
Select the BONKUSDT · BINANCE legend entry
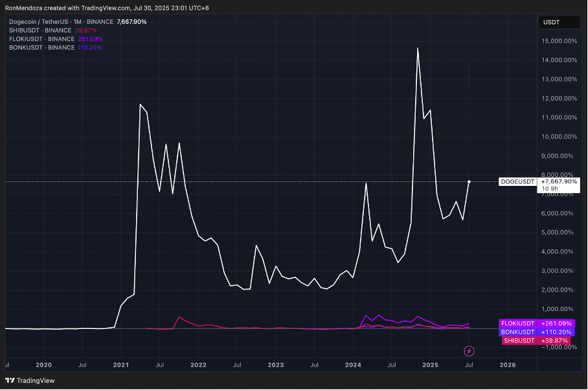pyautogui.click(x=42, y=47)
